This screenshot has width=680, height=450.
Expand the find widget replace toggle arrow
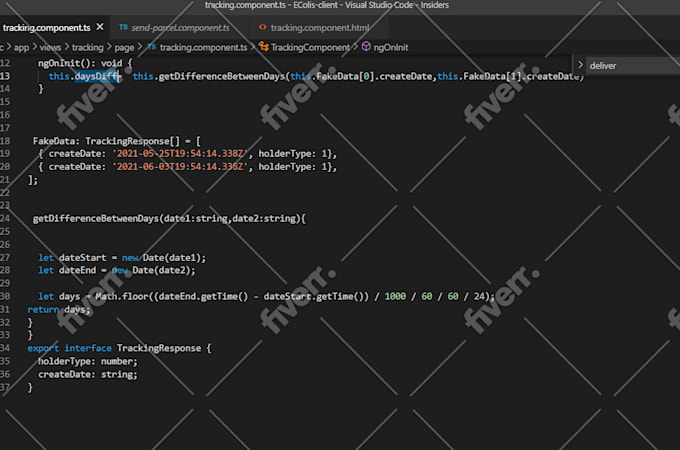point(580,65)
